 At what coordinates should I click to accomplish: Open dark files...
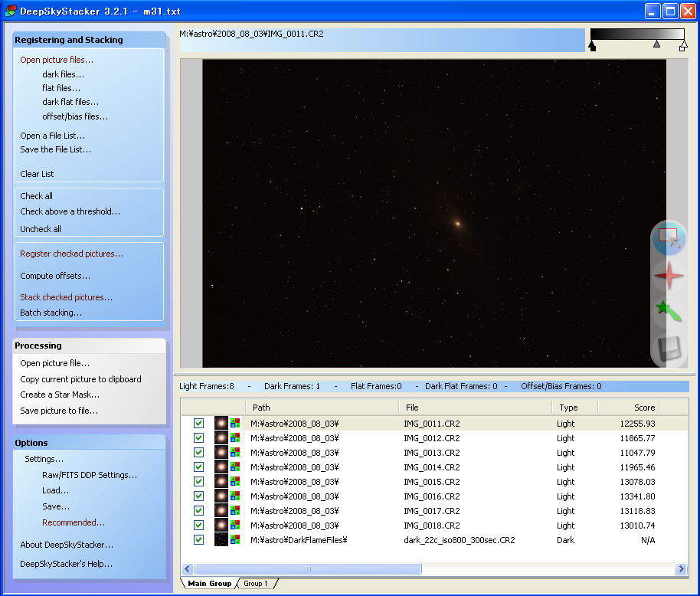(63, 74)
